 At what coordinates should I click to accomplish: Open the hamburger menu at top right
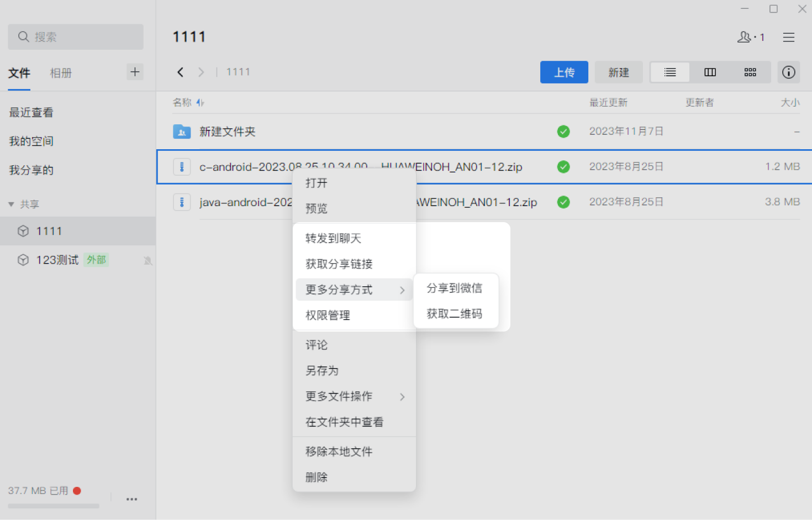click(788, 37)
